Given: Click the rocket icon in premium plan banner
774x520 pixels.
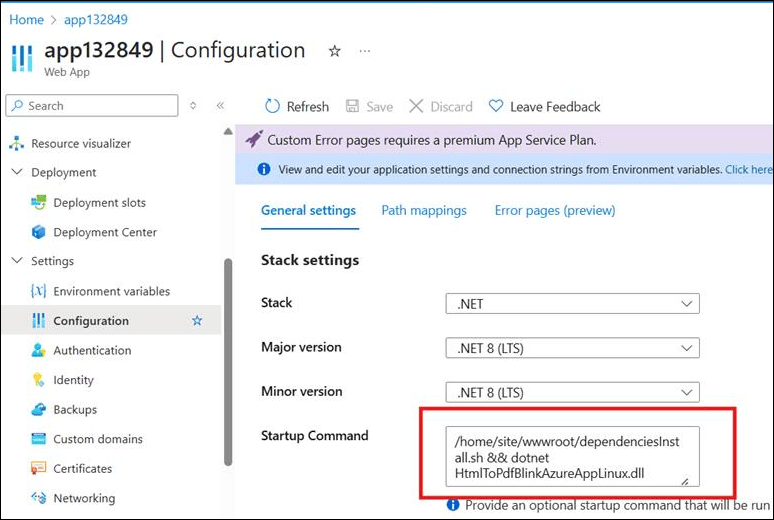Looking at the screenshot, I should [x=254, y=140].
